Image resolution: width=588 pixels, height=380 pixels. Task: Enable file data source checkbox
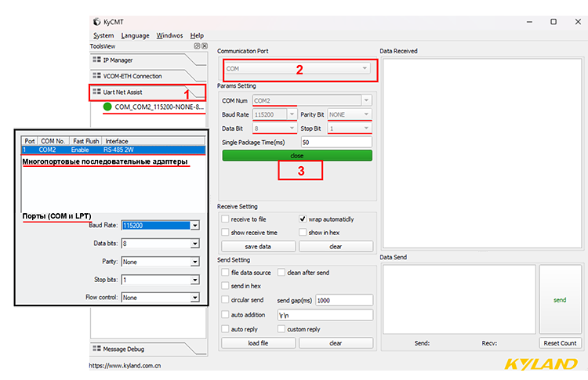pyautogui.click(x=225, y=273)
